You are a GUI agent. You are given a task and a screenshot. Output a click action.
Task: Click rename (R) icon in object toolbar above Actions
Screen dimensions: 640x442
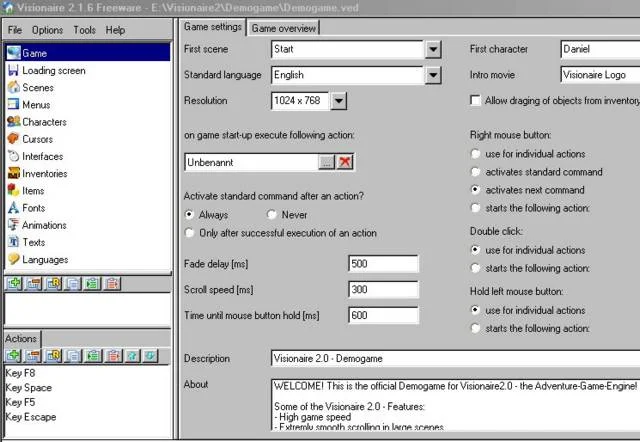[53, 283]
